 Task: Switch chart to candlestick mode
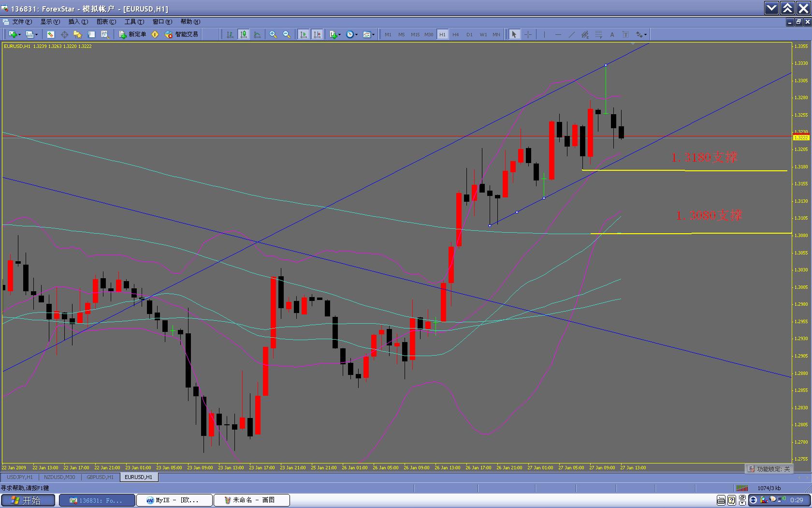244,34
